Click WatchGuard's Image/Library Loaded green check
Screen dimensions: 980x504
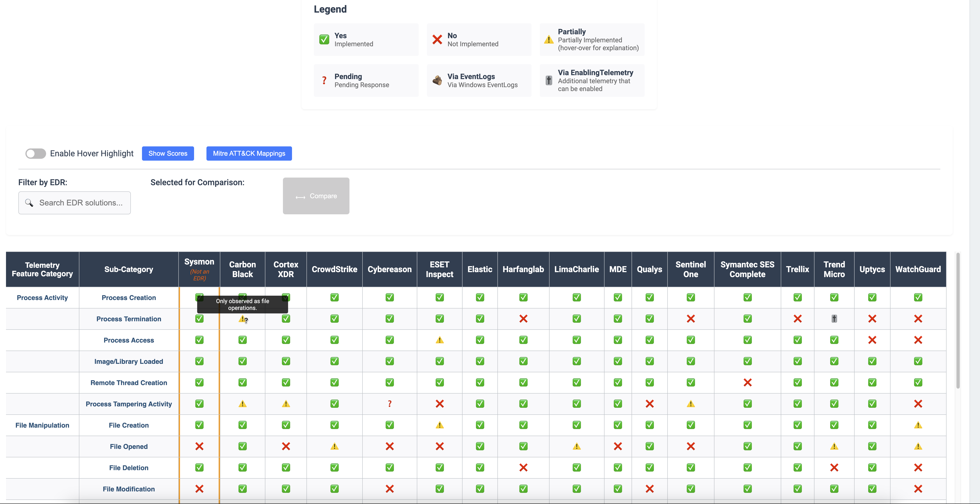pyautogui.click(x=918, y=361)
